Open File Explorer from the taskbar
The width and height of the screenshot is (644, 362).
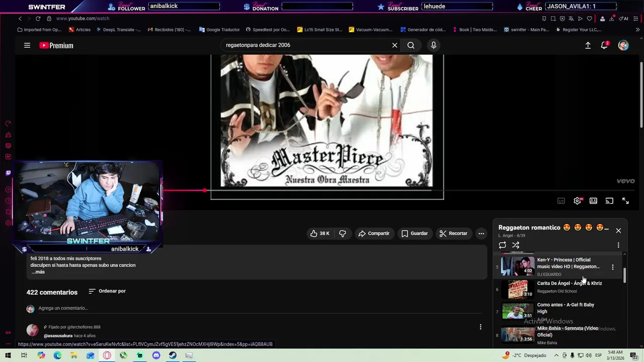click(x=74, y=355)
